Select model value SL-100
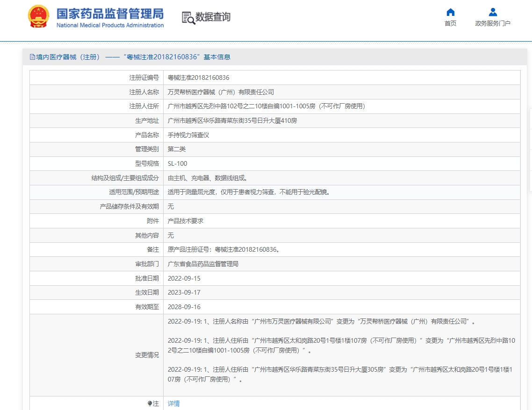The image size is (532, 410). (x=178, y=163)
